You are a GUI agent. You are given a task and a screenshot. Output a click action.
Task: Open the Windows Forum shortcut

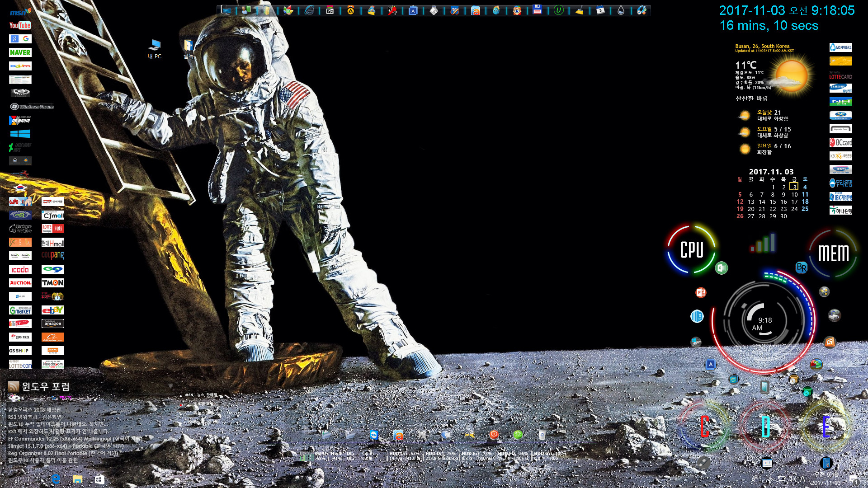click(32, 107)
